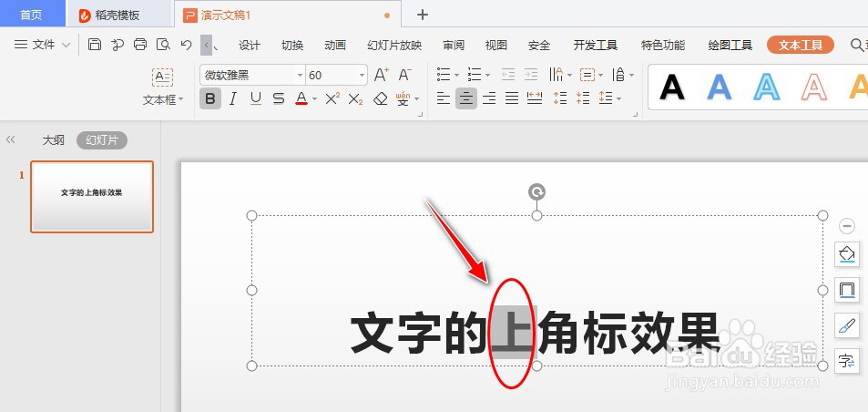Click decrease paragraph spacing icon
Viewport: 868px width, 412px height.
point(583,99)
